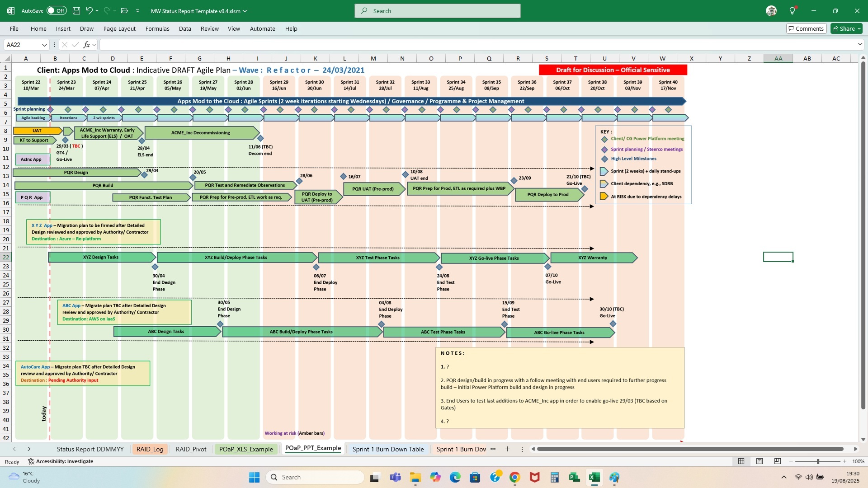Click the next sheet navigation arrow
868x488 pixels.
[29, 449]
